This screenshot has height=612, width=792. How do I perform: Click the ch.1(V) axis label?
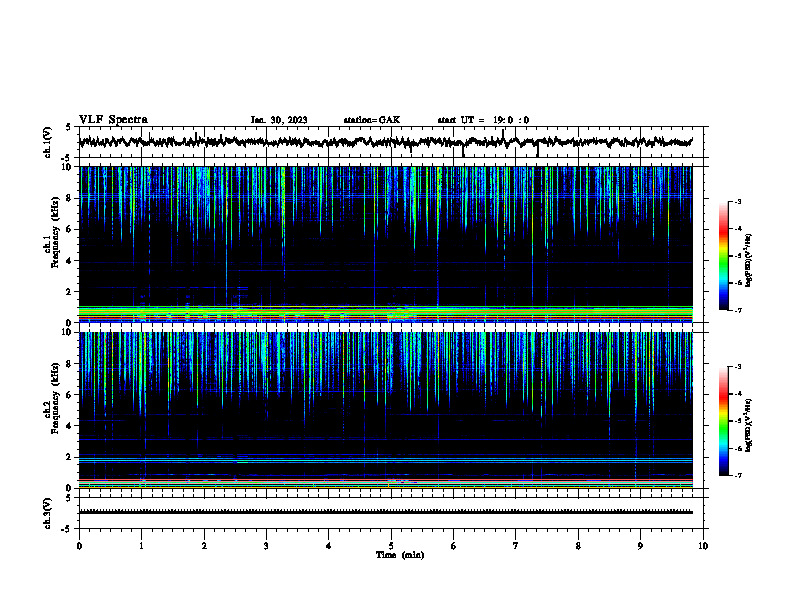click(x=48, y=142)
